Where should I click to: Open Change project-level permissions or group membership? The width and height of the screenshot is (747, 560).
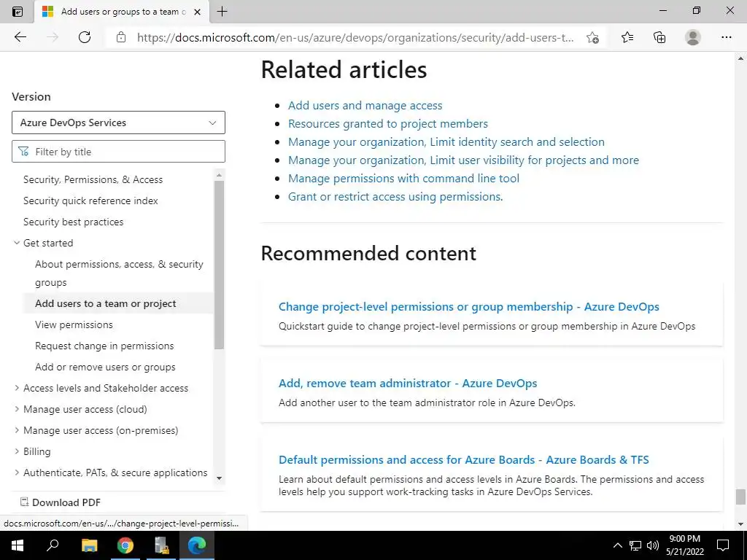[469, 307]
